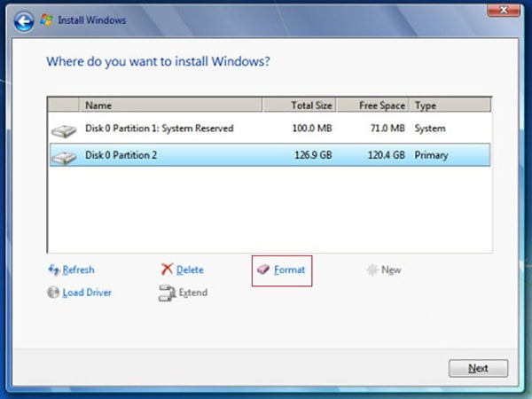Click the 'Where do you want to install Windows?' heading
The width and height of the screenshot is (532, 399).
click(158, 62)
